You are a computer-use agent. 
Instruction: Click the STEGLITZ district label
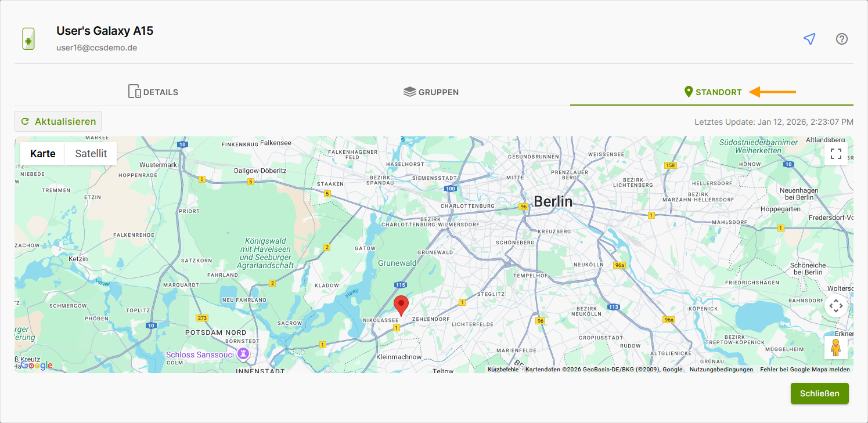pos(491,294)
